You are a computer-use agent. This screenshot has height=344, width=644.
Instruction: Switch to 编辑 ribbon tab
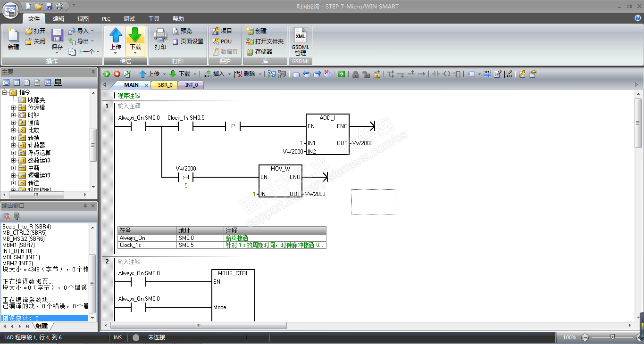(59, 19)
